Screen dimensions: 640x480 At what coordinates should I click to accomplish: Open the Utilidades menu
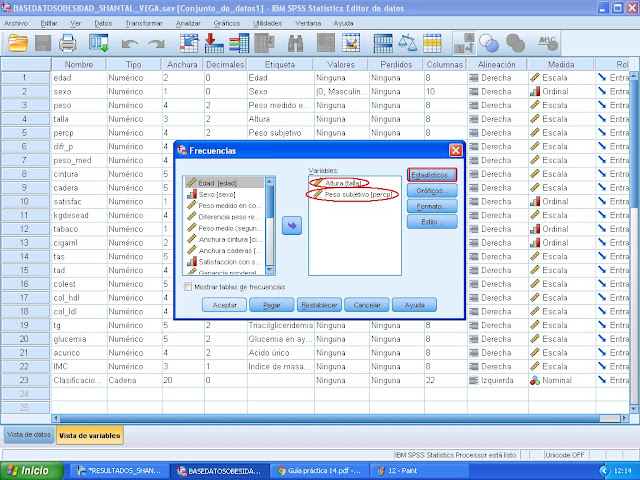click(267, 23)
